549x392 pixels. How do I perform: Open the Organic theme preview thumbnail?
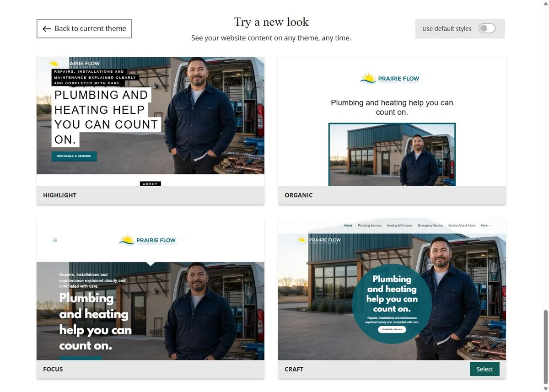[x=392, y=121]
